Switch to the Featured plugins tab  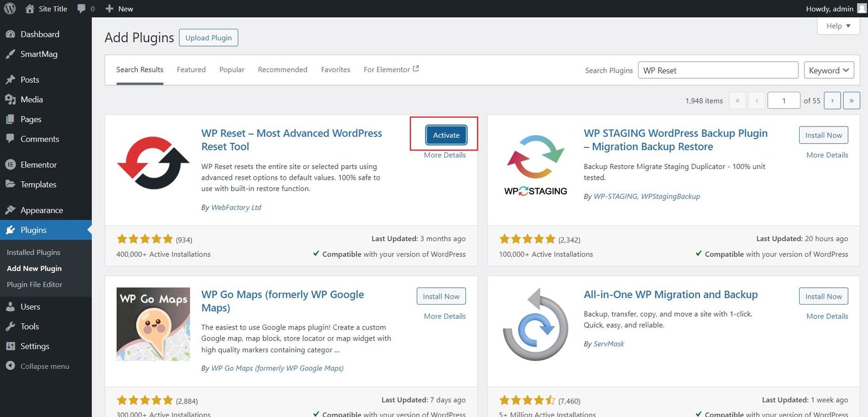click(x=191, y=69)
